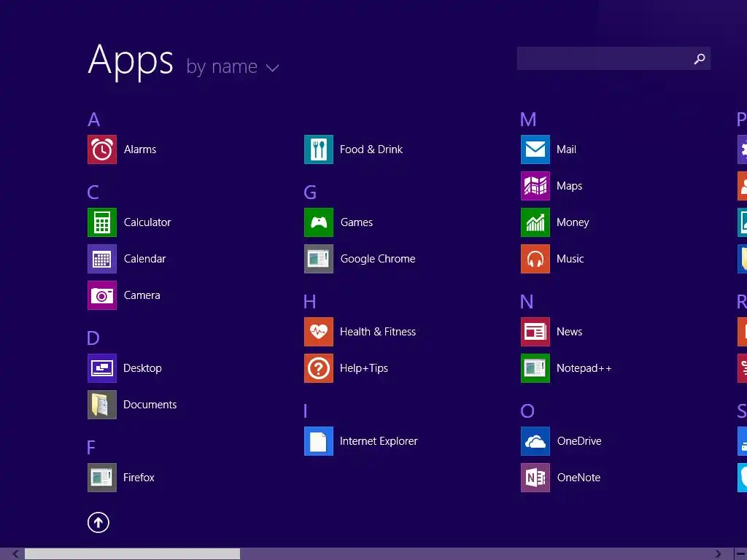Image resolution: width=747 pixels, height=560 pixels.
Task: Select the letter F group header
Action: coord(91,448)
